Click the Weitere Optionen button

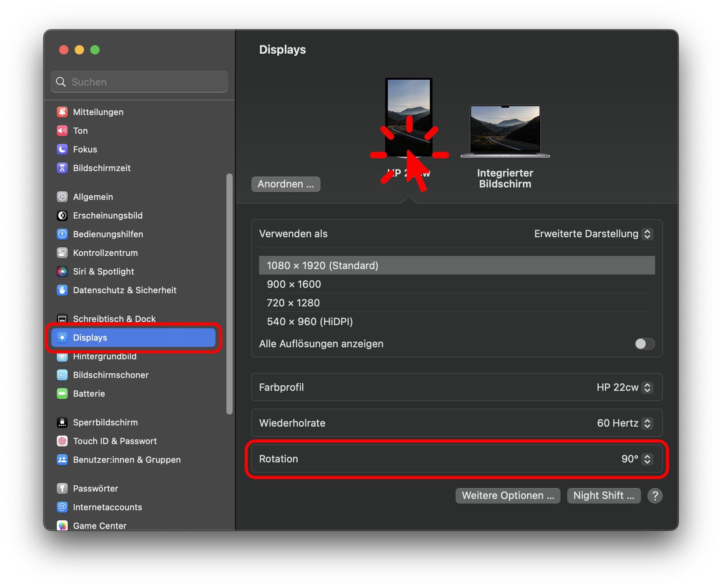[x=508, y=495]
